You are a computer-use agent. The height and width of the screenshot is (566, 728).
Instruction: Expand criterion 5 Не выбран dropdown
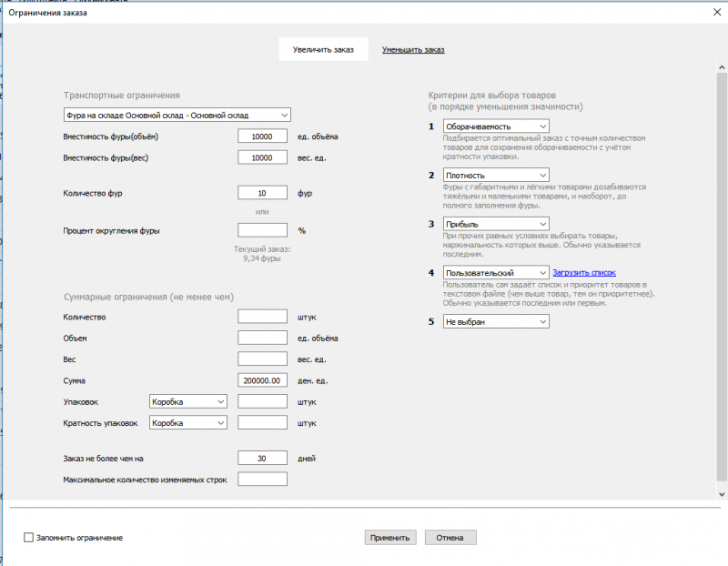click(496, 321)
